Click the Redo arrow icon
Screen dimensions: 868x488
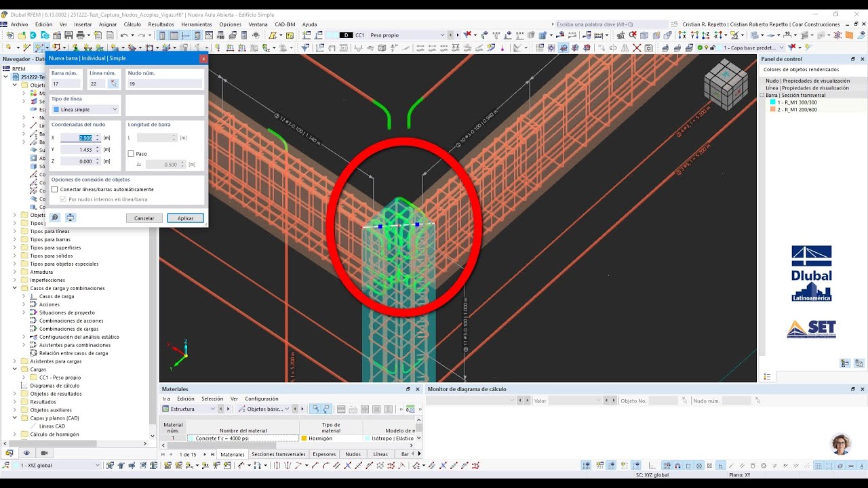141,35
